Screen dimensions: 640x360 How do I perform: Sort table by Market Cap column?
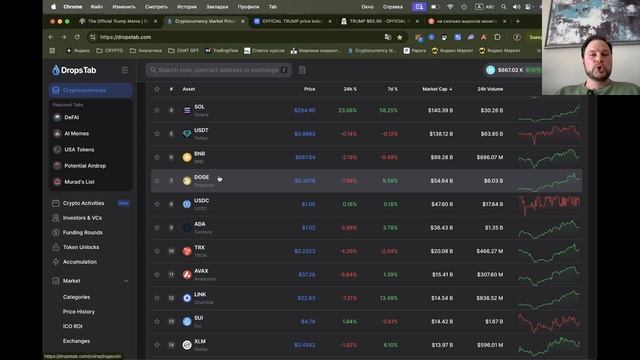pyautogui.click(x=437, y=89)
